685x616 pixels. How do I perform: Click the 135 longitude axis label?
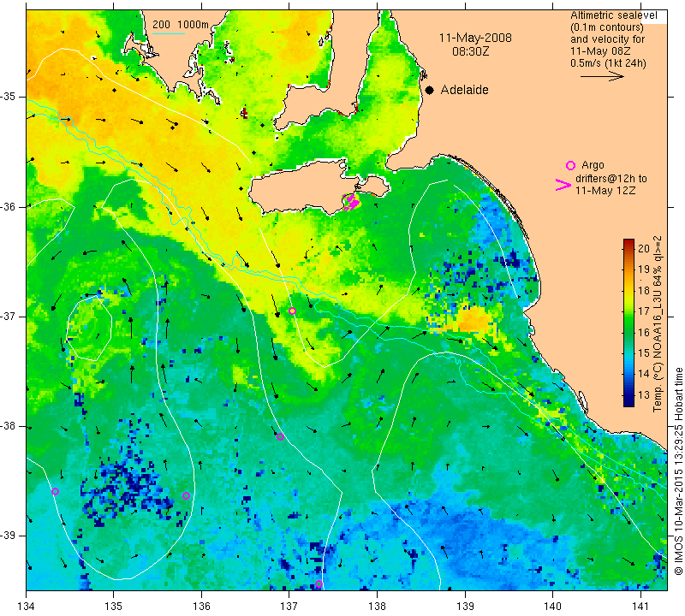coord(114,607)
